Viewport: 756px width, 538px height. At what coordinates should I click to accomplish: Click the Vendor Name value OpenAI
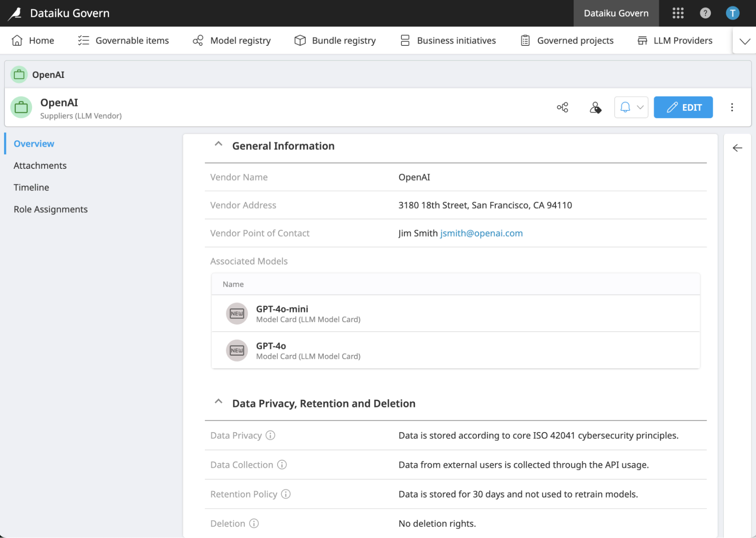tap(414, 177)
